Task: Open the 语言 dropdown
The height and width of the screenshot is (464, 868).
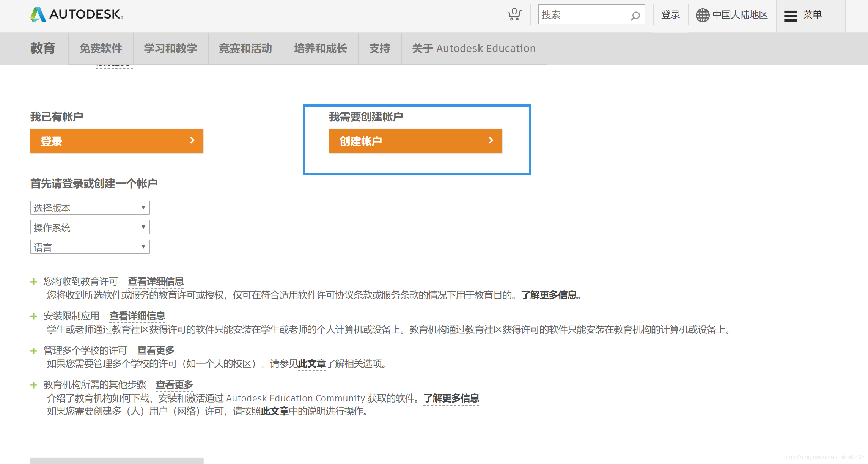Action: pos(90,247)
